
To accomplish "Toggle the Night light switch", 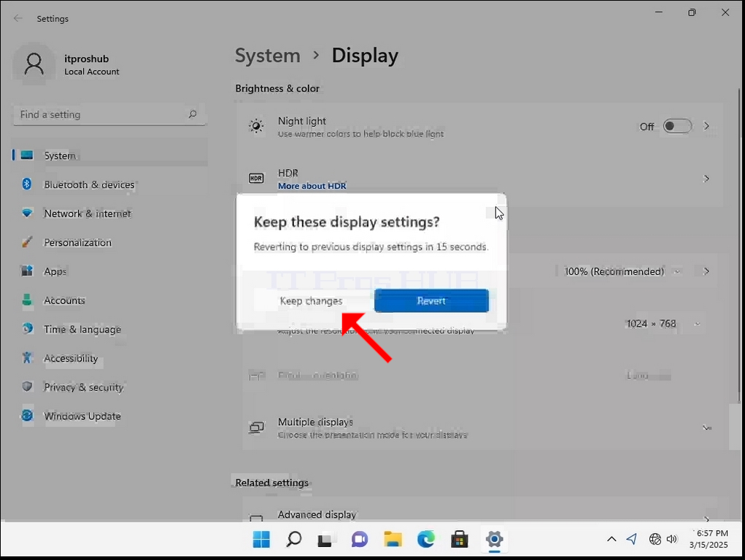I will pyautogui.click(x=677, y=126).
